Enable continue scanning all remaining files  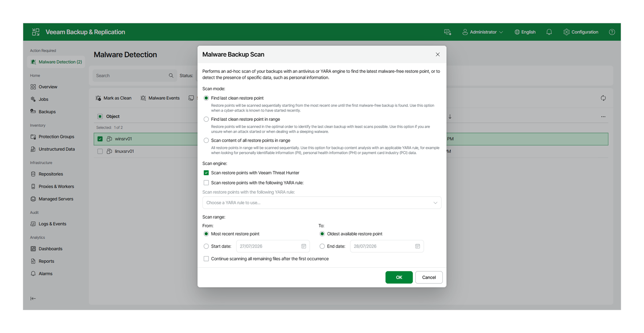pos(206,259)
